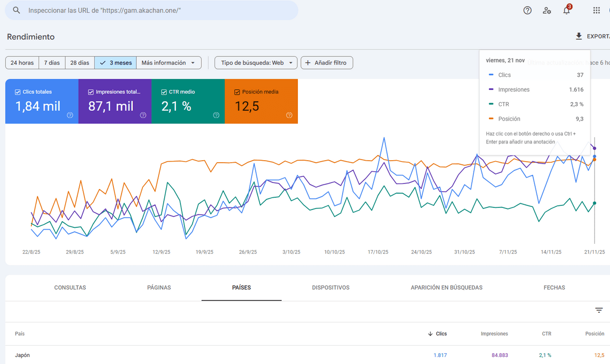This screenshot has height=364, width=610.
Task: Open user management settings icon
Action: point(547,10)
